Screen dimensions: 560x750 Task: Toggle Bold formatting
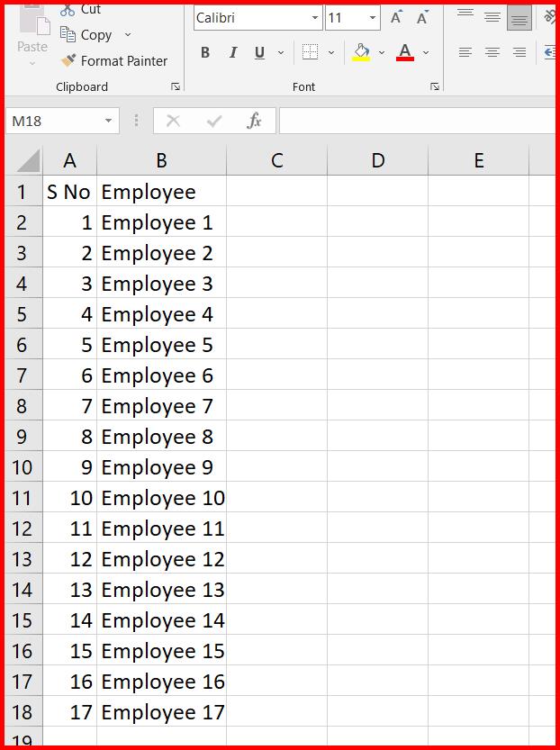click(x=204, y=52)
